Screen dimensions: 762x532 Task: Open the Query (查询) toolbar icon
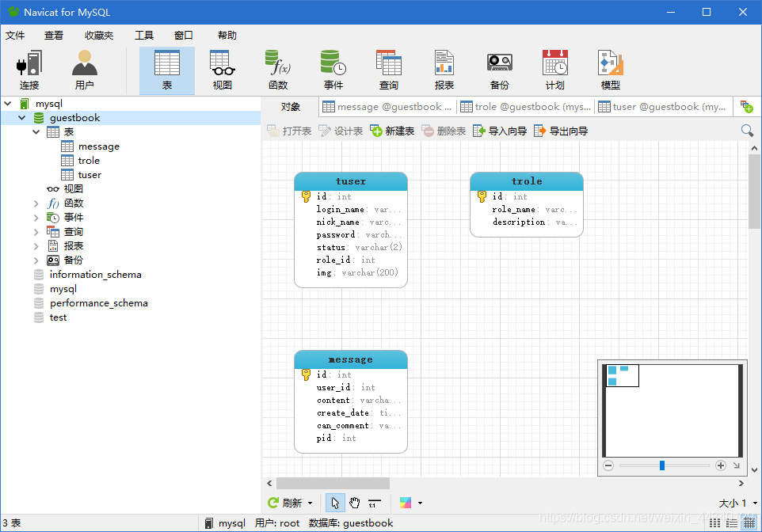point(389,70)
